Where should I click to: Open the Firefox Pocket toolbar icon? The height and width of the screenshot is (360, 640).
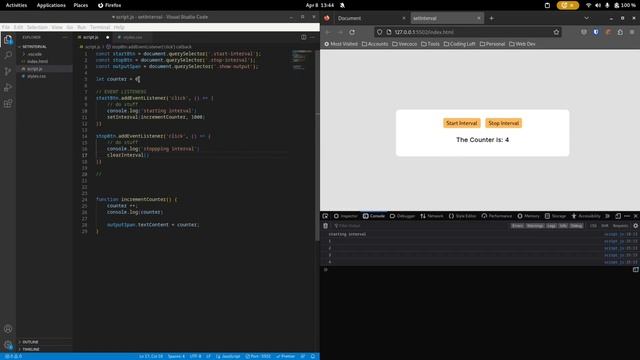pyautogui.click(x=584, y=32)
